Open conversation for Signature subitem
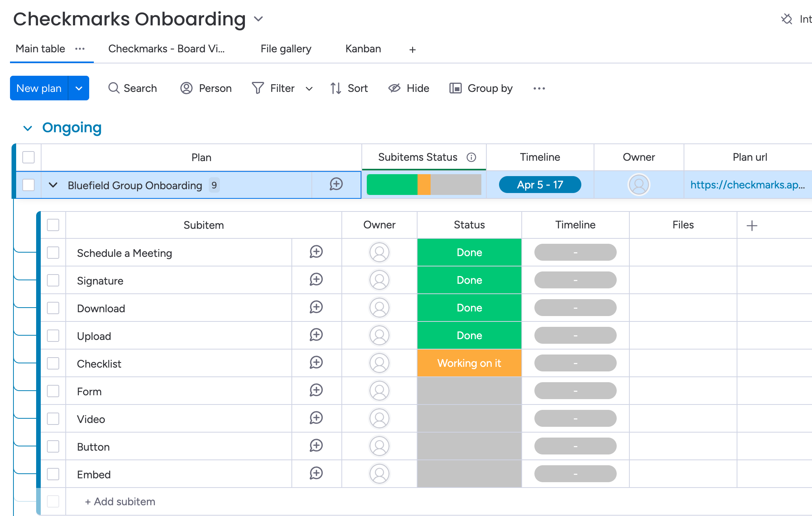The image size is (812, 516). click(x=316, y=280)
